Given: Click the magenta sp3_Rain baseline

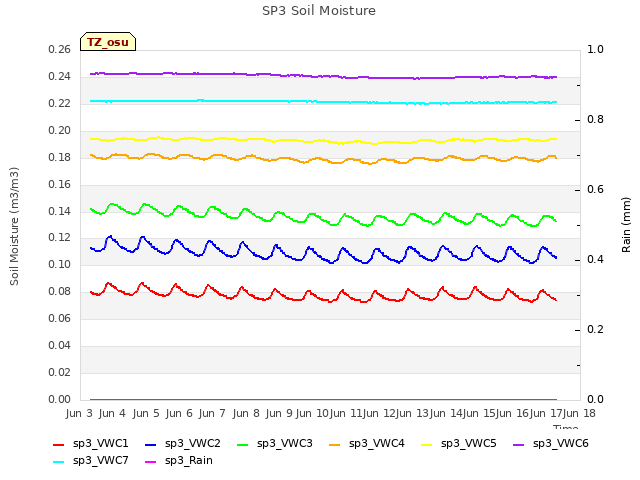Looking at the screenshot, I should click(x=323, y=399).
